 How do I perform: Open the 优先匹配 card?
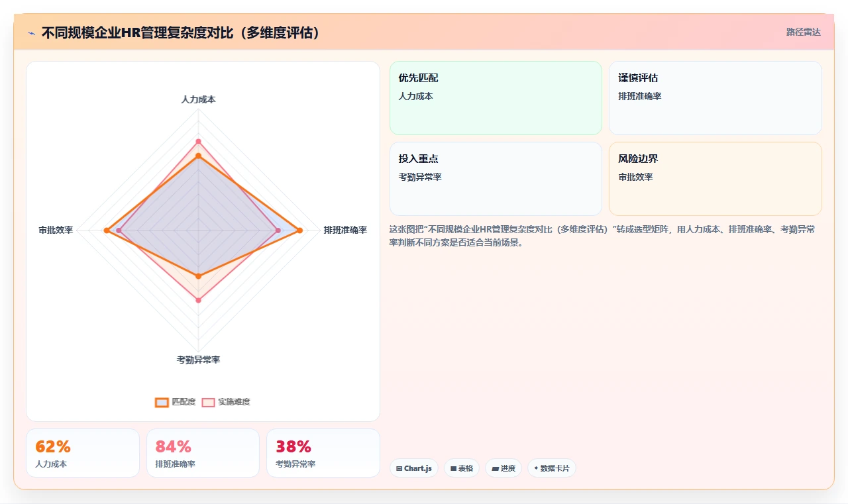(x=496, y=98)
